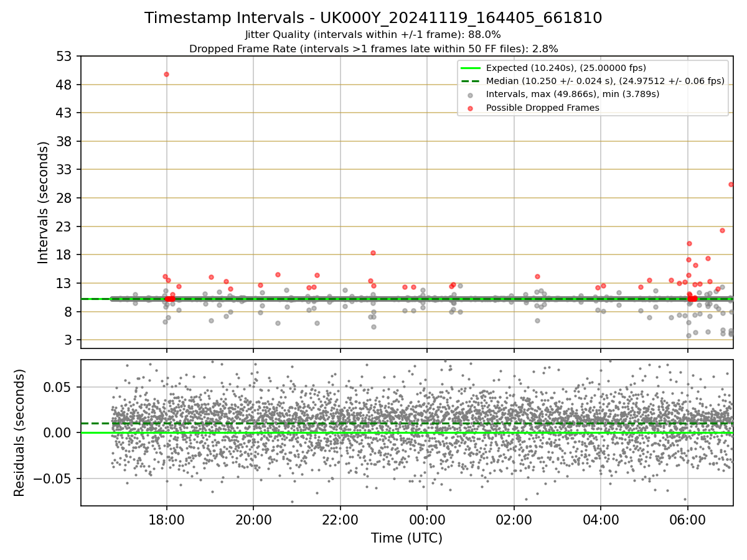Image resolution: width=747 pixels, height=560 pixels.
Task: Click the gray dot marker in the legend
Action: [470, 95]
